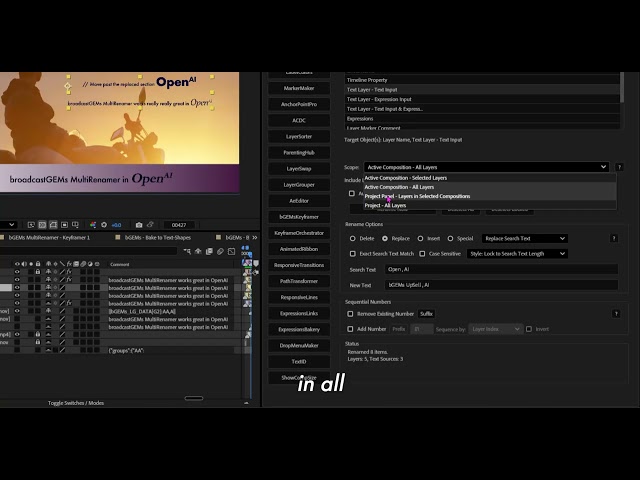Viewport: 640px width, 480px height.
Task: Open the ExpressionsBakery tool
Action: (299, 329)
